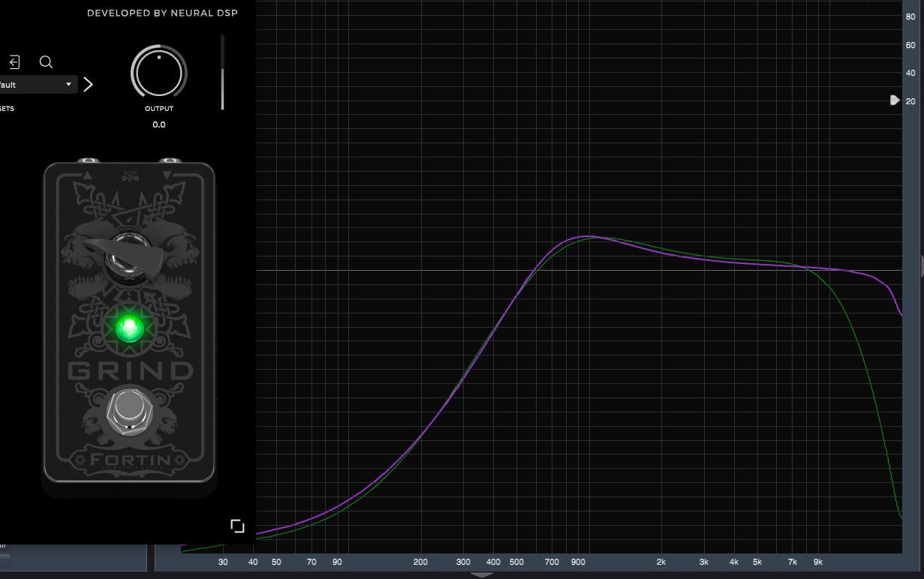Click the Grind pedal's chicken-head knob
The image size is (924, 579).
click(x=128, y=257)
